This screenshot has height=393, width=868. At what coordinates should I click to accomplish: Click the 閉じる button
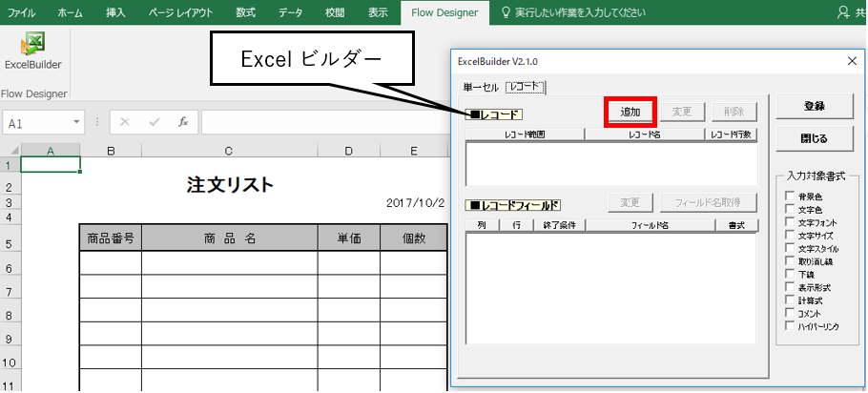pos(815,138)
